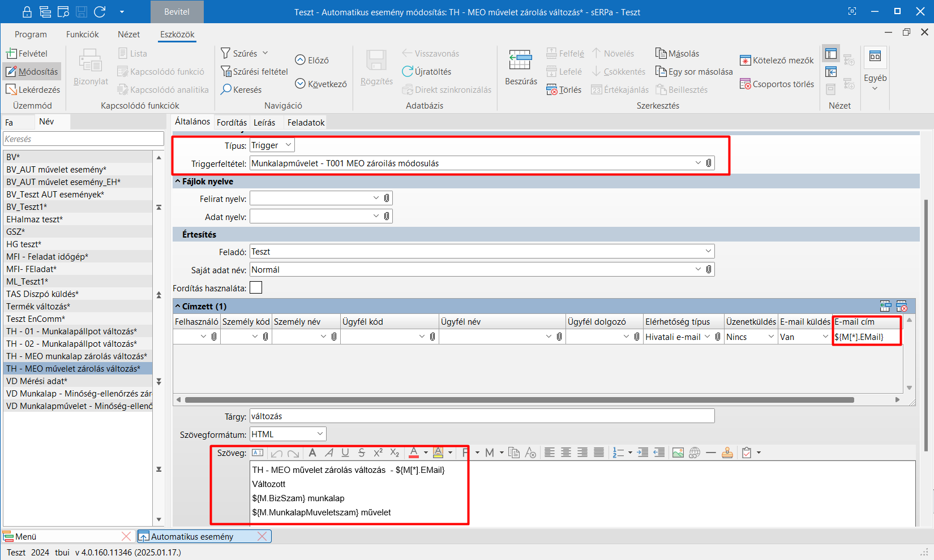
Task: Switch to the Feladatok tab
Action: pos(306,122)
